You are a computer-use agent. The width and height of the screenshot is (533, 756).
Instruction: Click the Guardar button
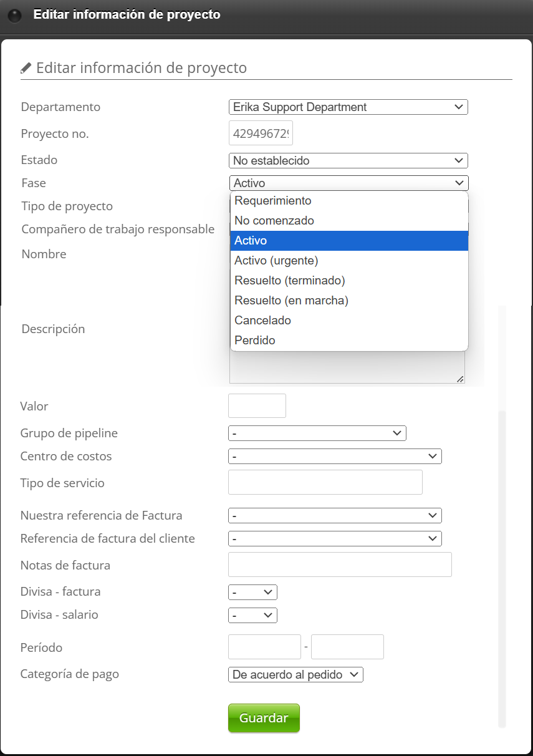[x=264, y=718]
